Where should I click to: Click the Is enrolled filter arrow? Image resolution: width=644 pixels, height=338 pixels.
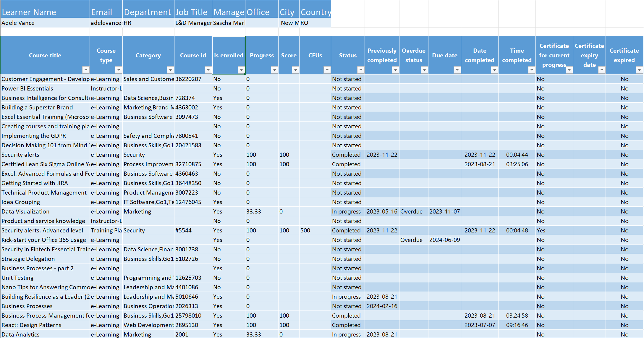241,70
